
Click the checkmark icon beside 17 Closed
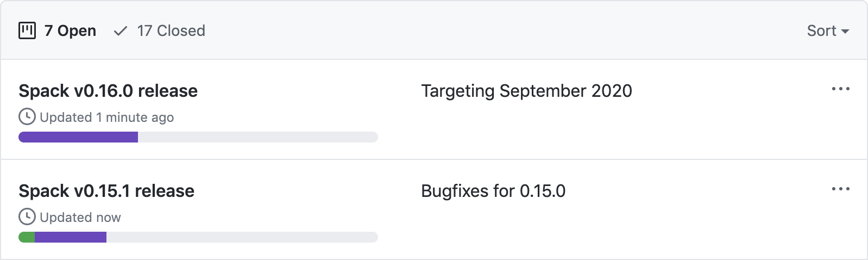pos(120,31)
